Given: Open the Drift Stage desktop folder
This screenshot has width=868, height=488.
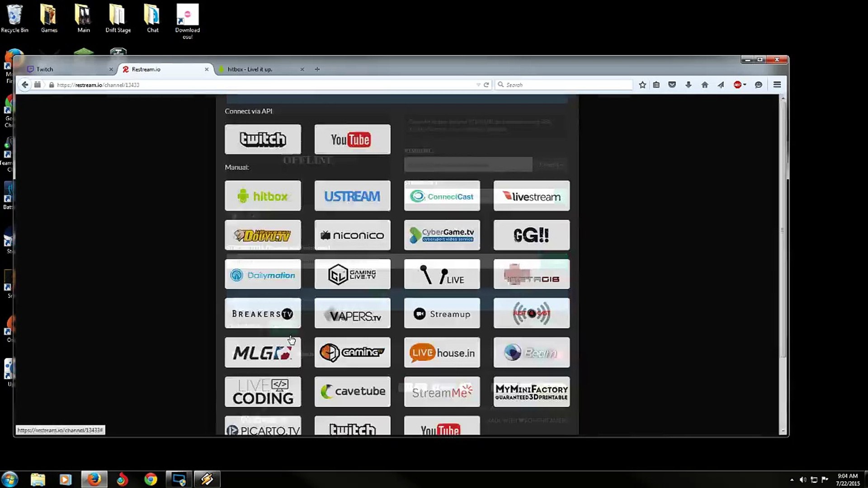Looking at the screenshot, I should tap(118, 19).
